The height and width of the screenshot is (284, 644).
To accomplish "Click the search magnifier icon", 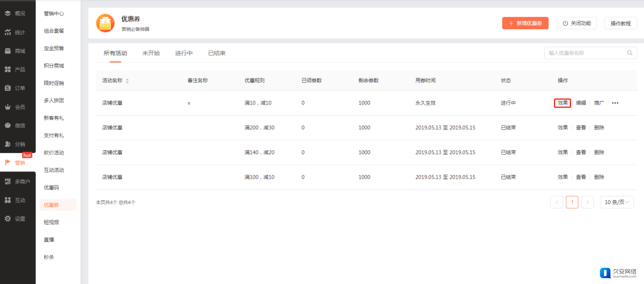I will point(630,53).
